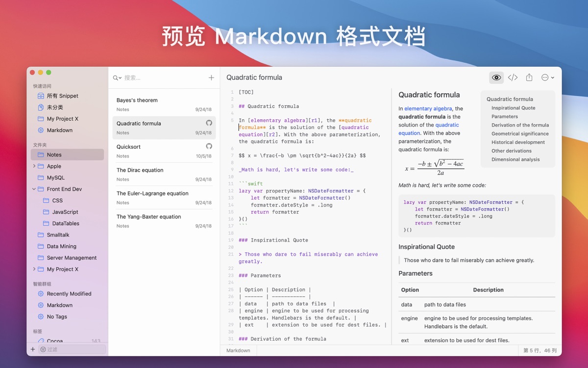Click the Quadratic formula heading in the contents box

(510, 99)
